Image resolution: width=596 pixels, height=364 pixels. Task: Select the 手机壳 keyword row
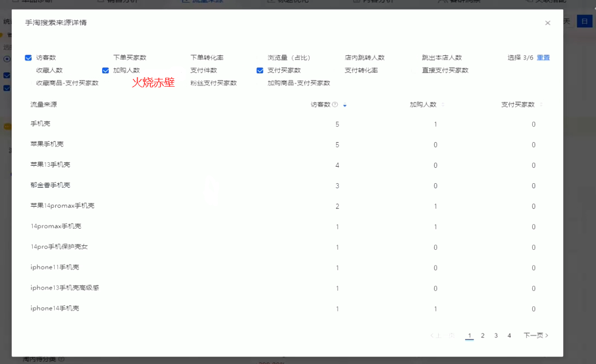tap(288, 125)
